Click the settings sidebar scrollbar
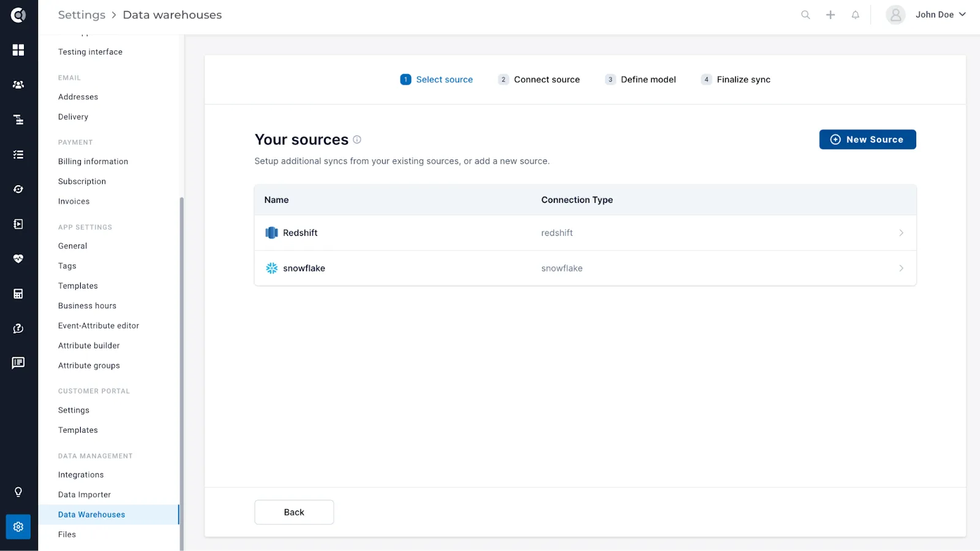 (x=181, y=373)
